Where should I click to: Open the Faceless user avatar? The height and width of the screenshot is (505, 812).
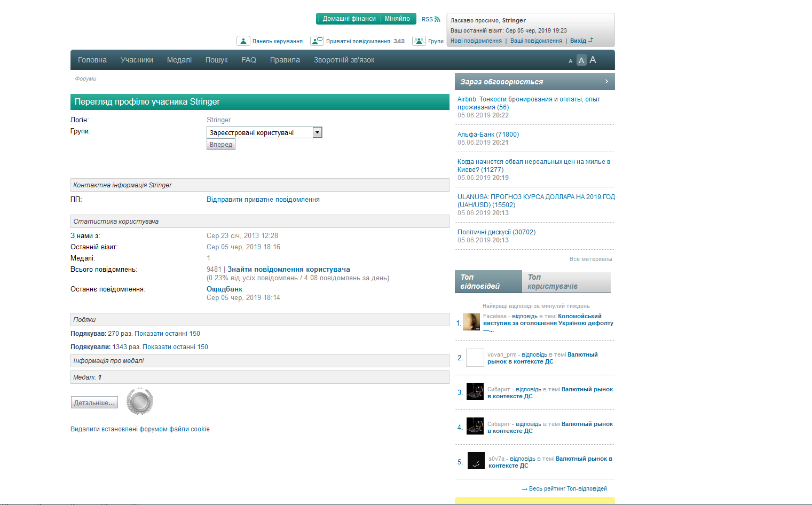pyautogui.click(x=471, y=322)
